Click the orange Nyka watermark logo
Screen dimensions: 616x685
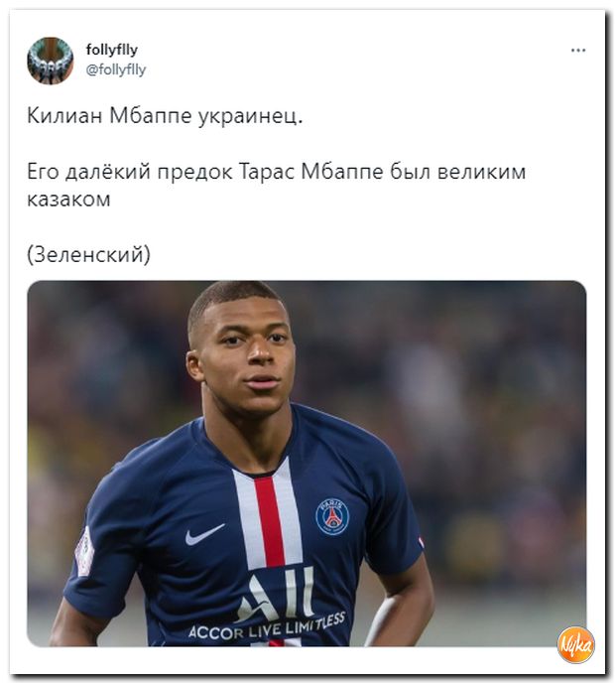[x=576, y=644]
